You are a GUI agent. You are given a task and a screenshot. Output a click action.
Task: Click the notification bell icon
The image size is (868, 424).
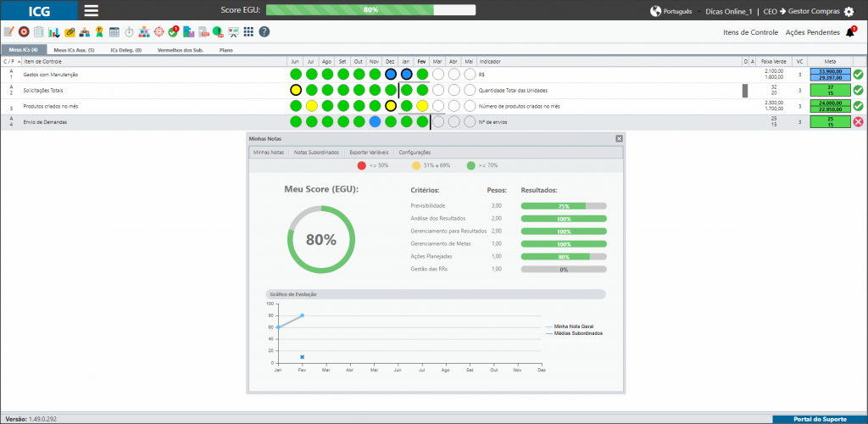tap(849, 33)
